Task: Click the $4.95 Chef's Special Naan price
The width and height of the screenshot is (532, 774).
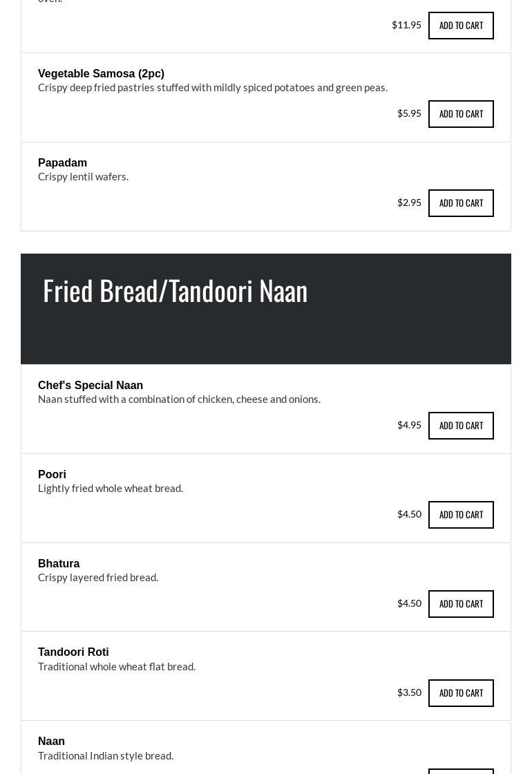Action: click(409, 425)
